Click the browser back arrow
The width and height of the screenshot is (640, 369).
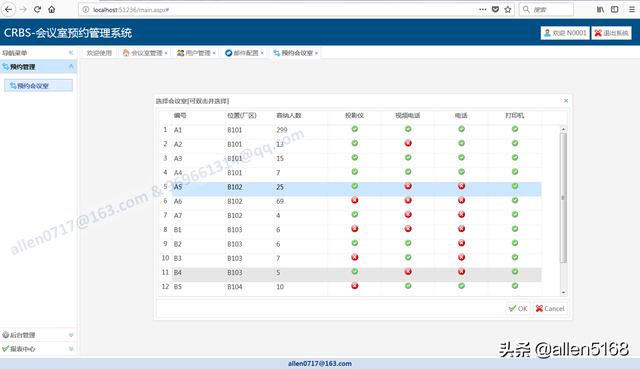9,9
